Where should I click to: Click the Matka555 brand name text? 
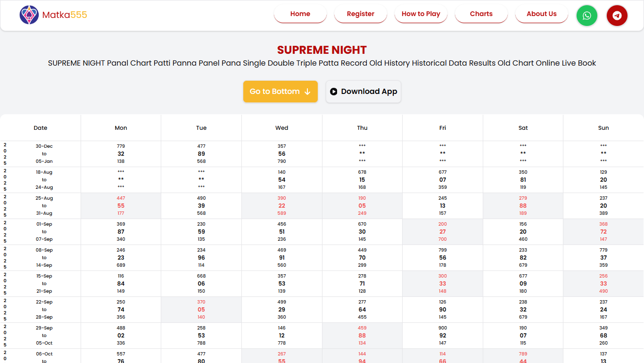point(65,15)
